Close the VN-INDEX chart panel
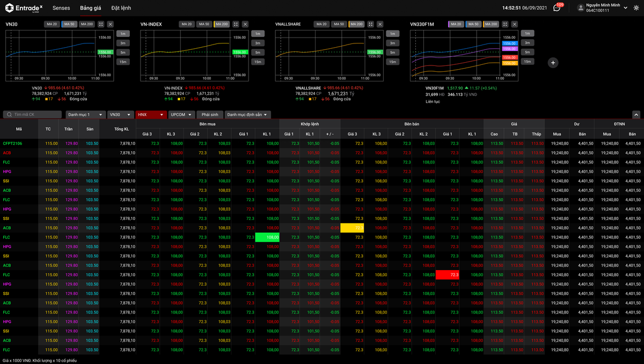 coord(245,24)
